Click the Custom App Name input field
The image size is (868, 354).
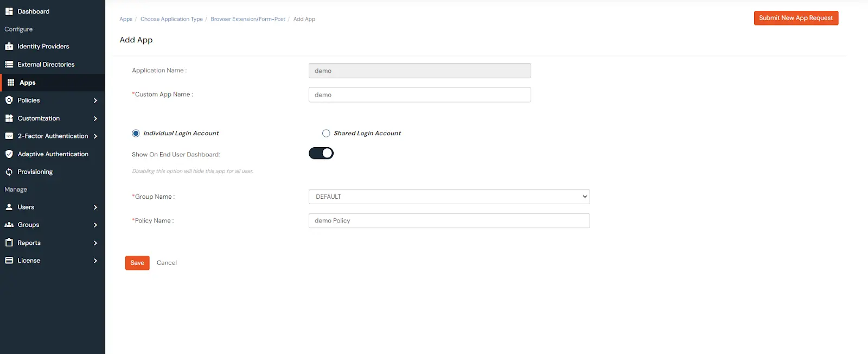coord(420,94)
